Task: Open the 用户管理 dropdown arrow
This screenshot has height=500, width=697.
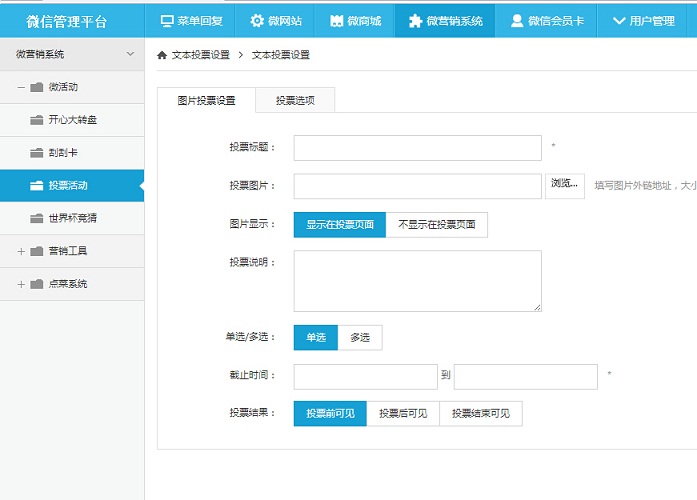Action: coord(619,21)
